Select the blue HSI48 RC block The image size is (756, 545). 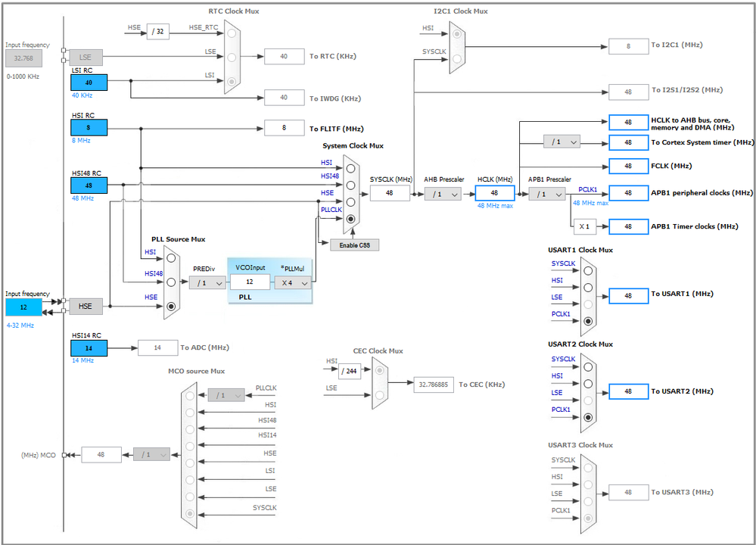click(89, 185)
